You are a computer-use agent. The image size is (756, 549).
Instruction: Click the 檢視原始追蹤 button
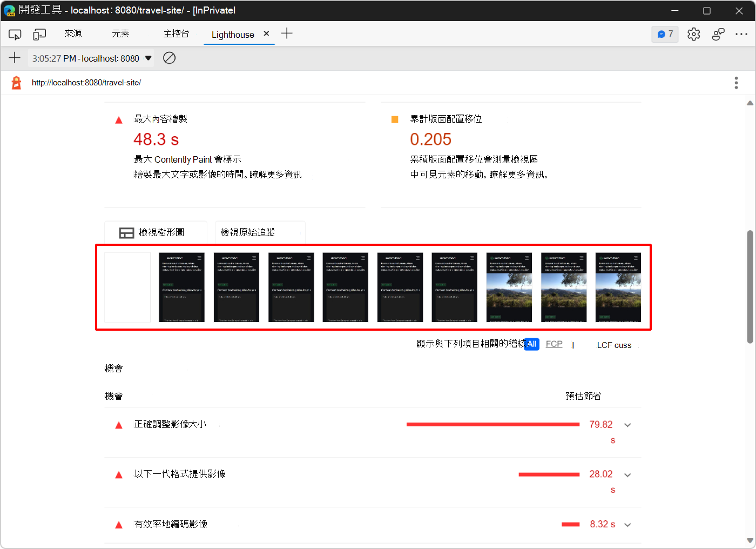pyautogui.click(x=260, y=232)
